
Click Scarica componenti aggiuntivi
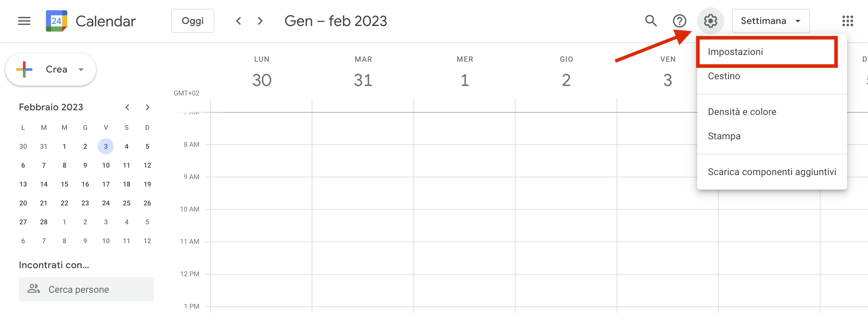(772, 172)
